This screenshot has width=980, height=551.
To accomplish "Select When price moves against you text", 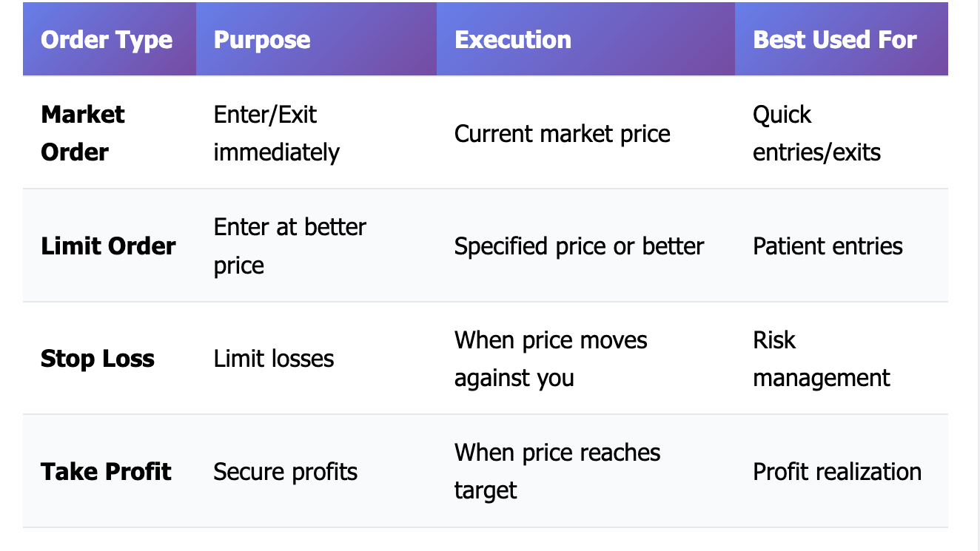I will (x=551, y=359).
